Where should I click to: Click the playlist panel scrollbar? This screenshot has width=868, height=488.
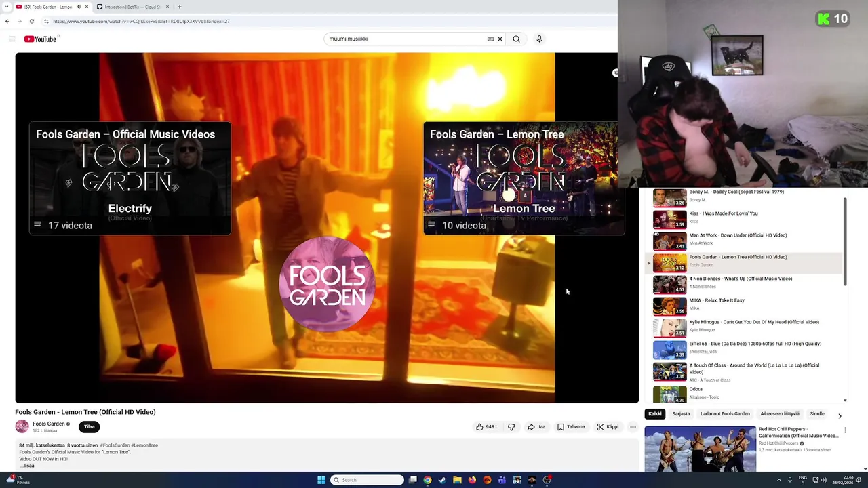[845, 241]
